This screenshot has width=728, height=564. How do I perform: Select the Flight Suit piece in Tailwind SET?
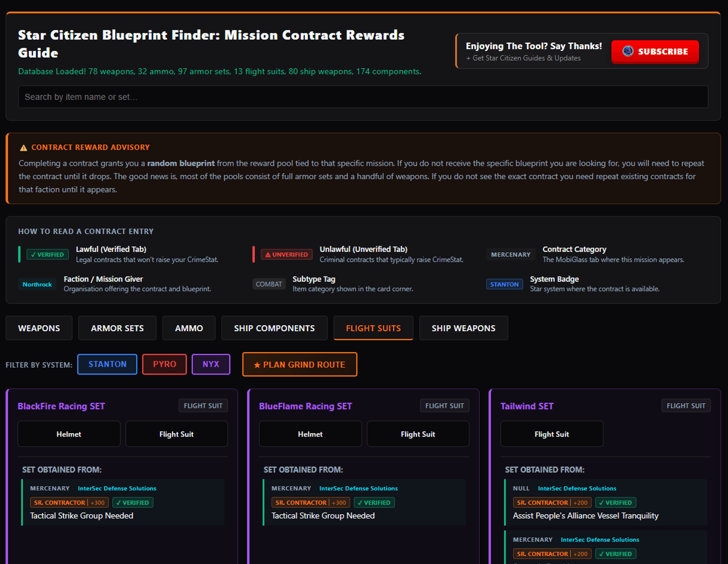552,434
